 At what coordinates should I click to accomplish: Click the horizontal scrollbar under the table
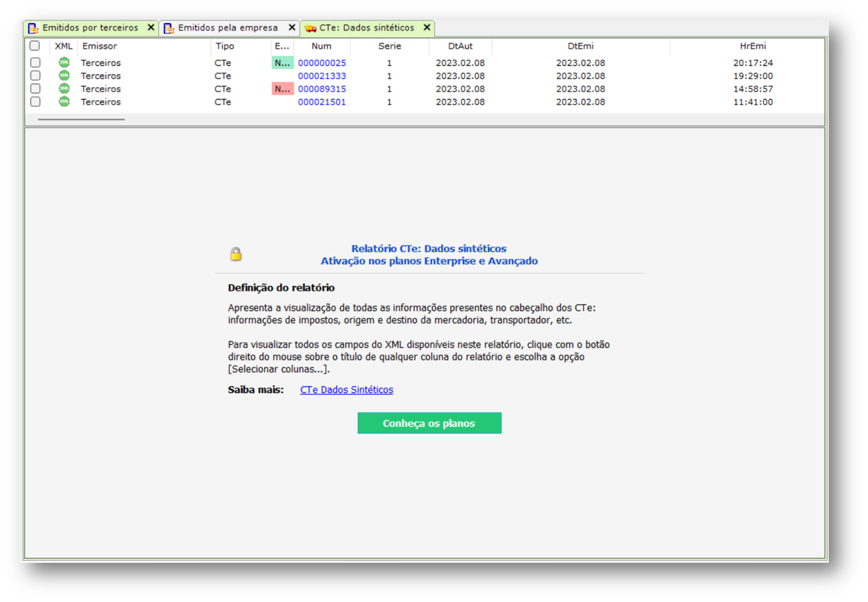(81, 119)
